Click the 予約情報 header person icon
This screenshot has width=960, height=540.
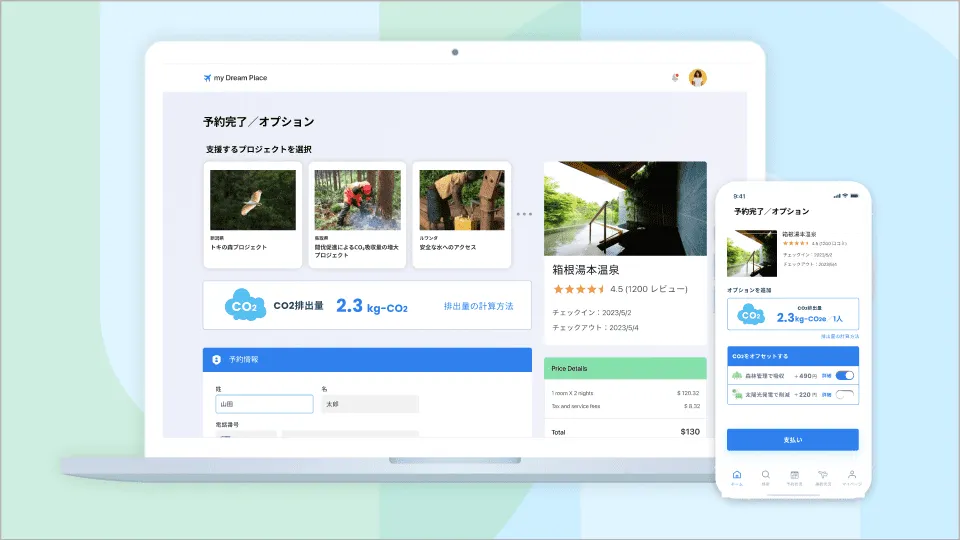216,359
